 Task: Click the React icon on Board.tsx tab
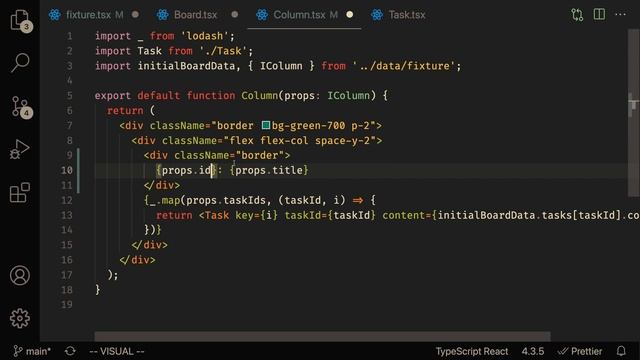(x=162, y=15)
